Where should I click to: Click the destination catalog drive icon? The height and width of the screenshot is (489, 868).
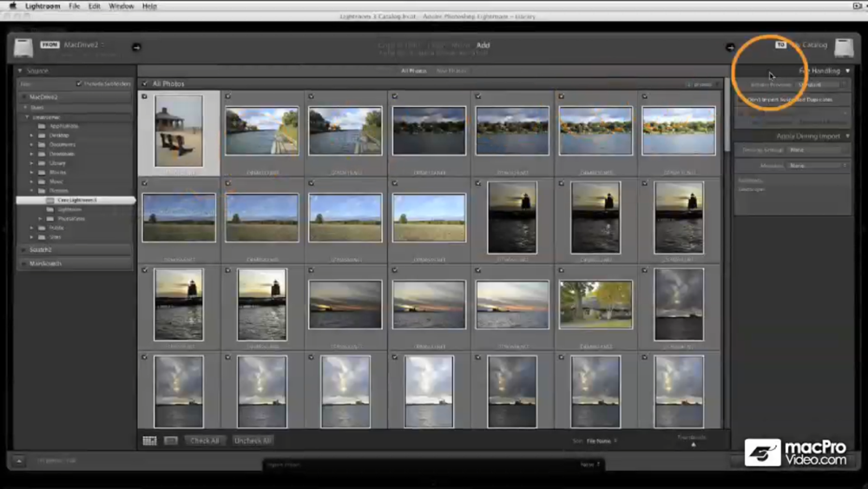[x=844, y=47]
